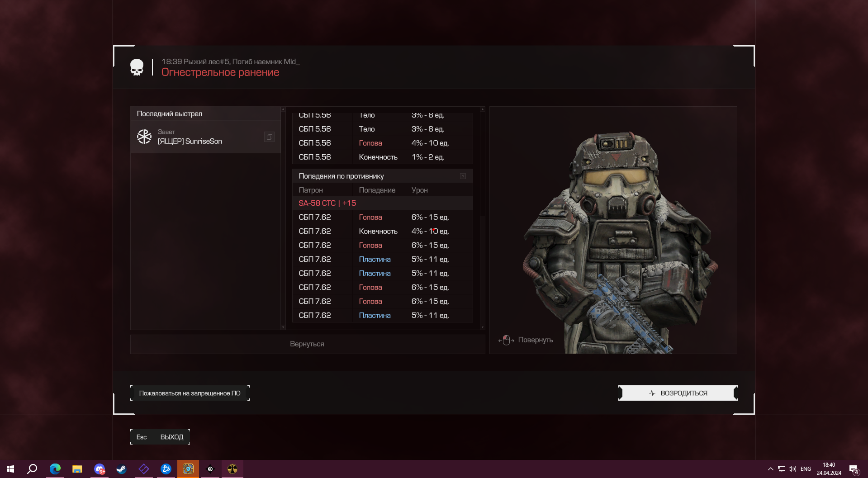Click the Огнестрельное ранение title

tap(220, 72)
